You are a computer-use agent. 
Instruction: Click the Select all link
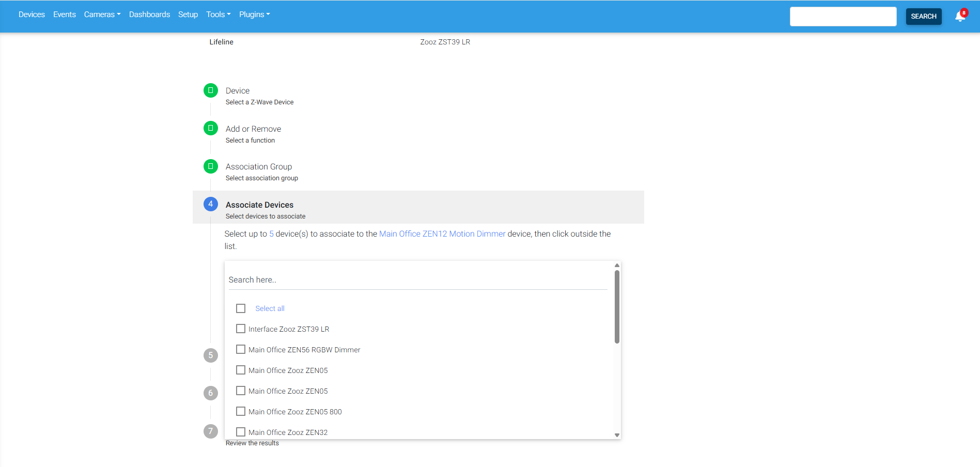(x=270, y=308)
